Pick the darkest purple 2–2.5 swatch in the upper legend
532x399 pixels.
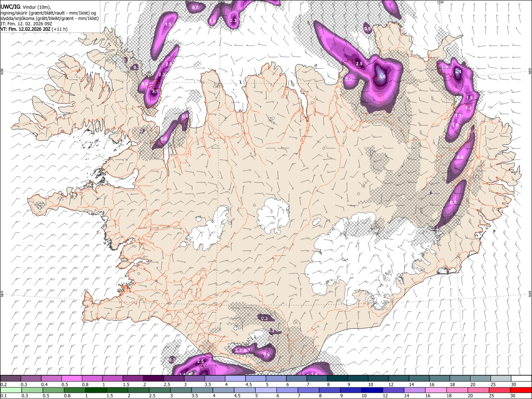[x=153, y=378]
